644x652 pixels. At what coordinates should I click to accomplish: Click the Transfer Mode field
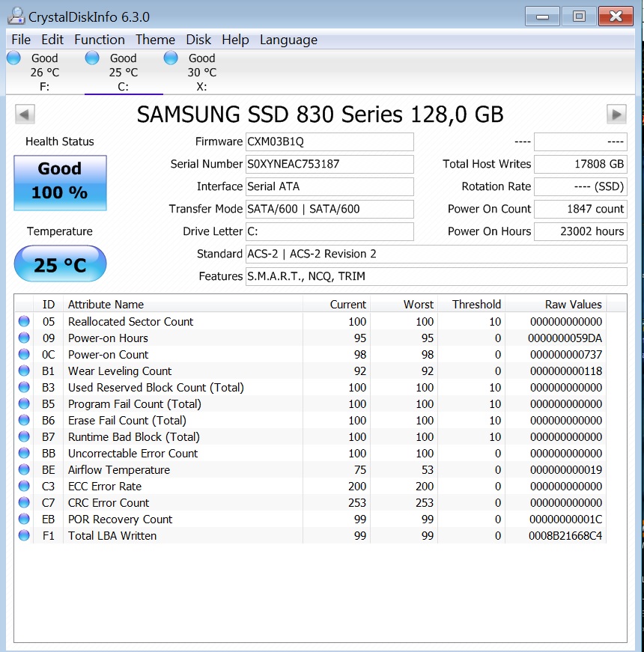coord(329,209)
